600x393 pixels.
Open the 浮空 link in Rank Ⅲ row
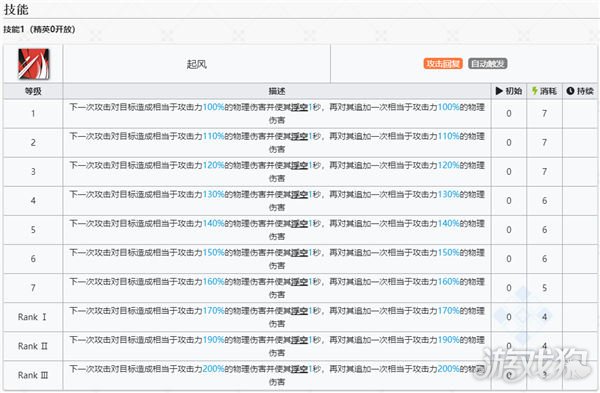[300, 369]
